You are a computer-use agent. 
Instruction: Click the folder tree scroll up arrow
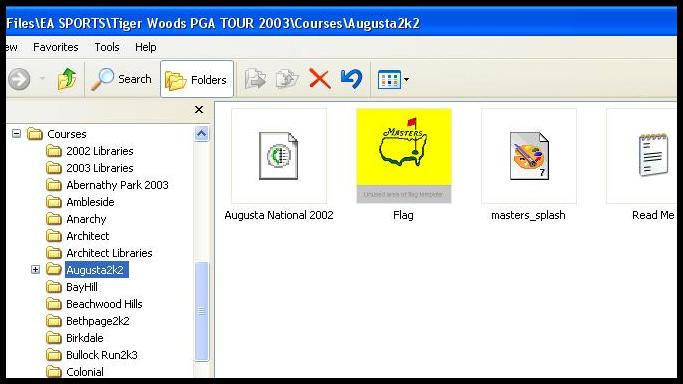click(201, 134)
